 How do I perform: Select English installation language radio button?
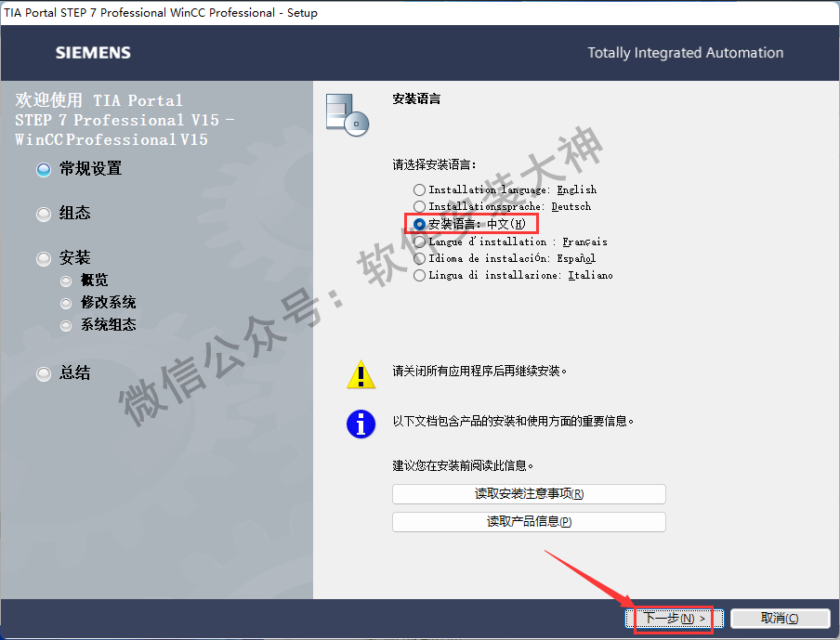[x=419, y=190]
